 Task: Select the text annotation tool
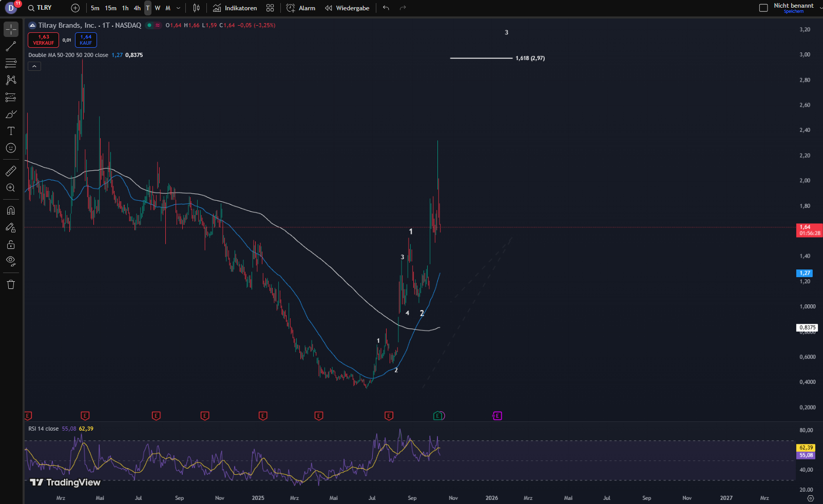11,131
